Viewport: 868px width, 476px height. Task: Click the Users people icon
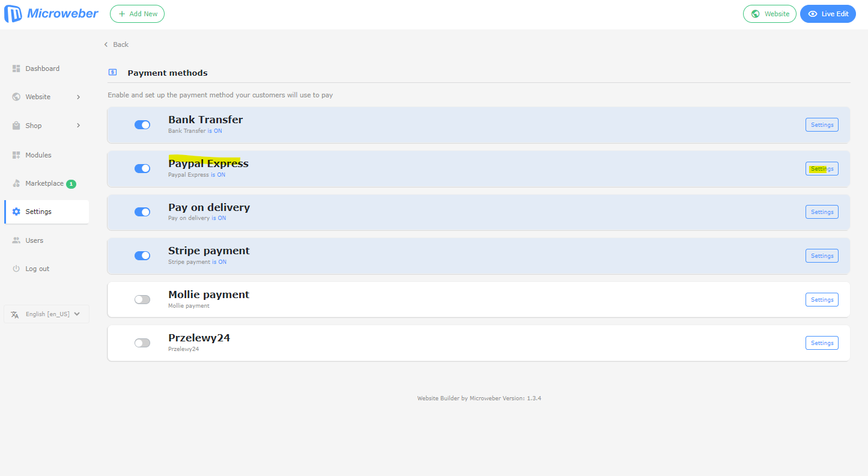16,240
